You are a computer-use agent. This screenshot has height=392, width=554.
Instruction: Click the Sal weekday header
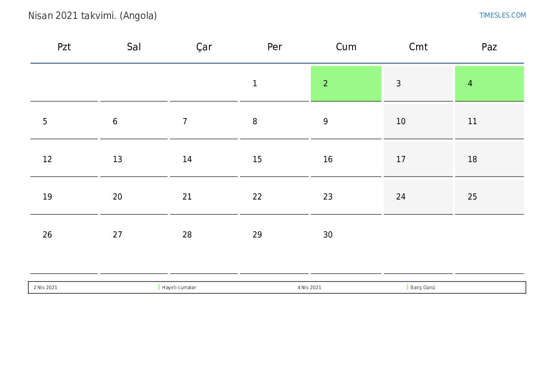coord(134,47)
